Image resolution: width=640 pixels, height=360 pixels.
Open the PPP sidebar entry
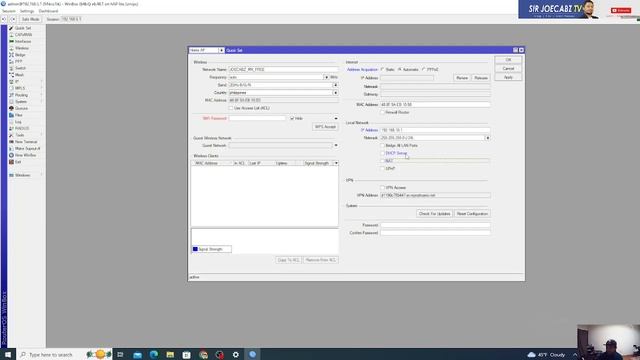[19, 62]
